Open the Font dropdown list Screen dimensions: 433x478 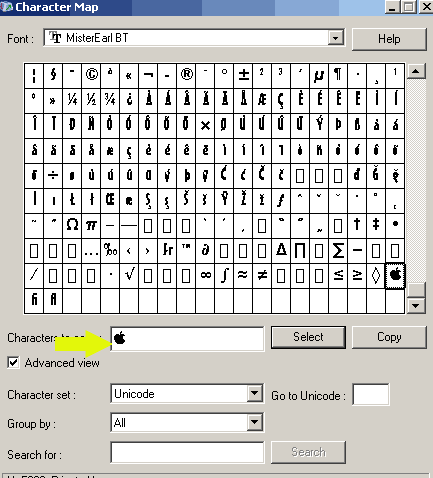(336, 38)
